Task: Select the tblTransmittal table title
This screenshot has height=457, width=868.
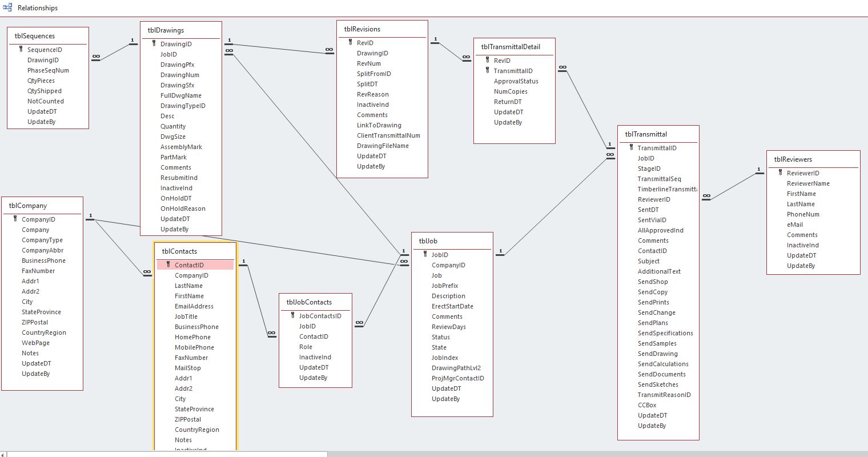Action: click(646, 134)
